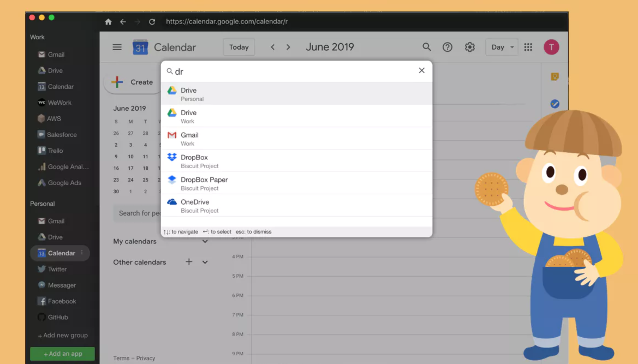
Task: Go back using the back arrow
Action: coord(123,22)
